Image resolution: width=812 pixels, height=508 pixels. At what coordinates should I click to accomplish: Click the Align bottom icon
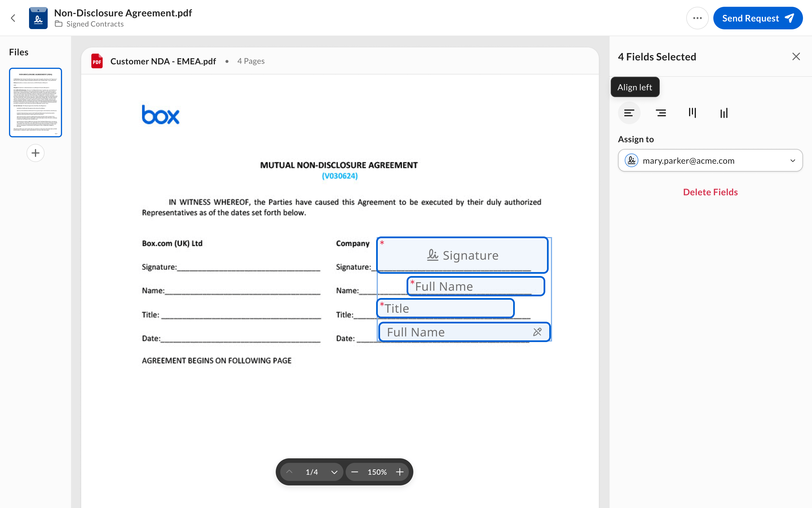point(724,113)
